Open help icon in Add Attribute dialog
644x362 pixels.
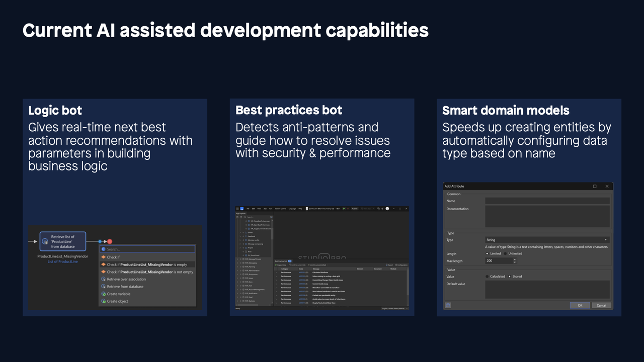coord(448,305)
